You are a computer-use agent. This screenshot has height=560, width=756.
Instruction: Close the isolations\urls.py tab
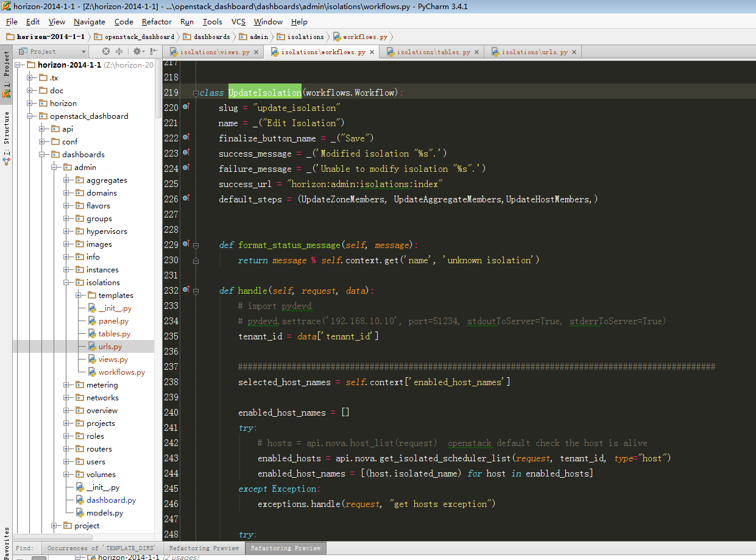574,52
